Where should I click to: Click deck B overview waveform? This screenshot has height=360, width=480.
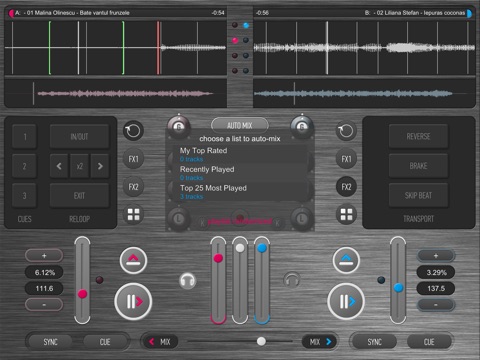tap(364, 93)
